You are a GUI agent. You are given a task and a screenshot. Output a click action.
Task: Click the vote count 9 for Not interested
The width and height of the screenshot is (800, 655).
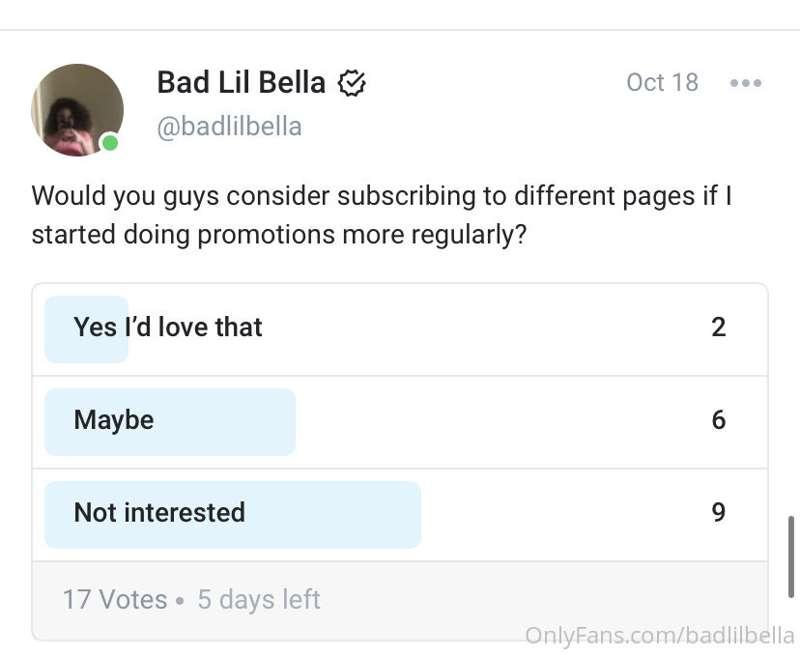coord(718,512)
